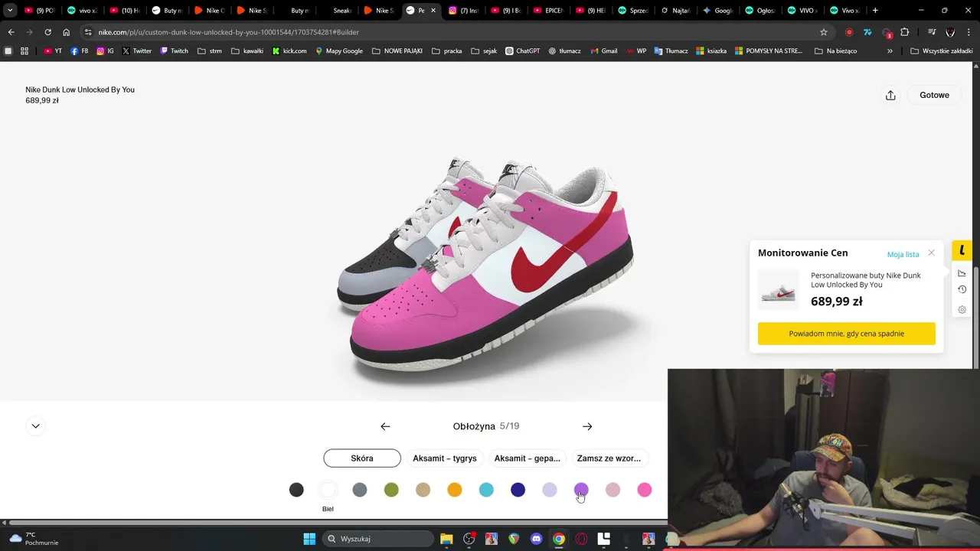Open the weather widget on taskbar
This screenshot has height=551, width=980.
click(34, 539)
